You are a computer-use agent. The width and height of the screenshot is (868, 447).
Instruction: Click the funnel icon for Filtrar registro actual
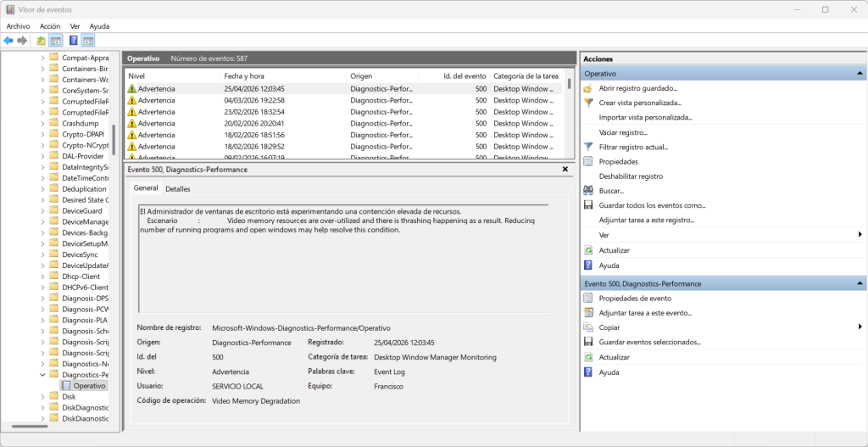click(x=588, y=147)
